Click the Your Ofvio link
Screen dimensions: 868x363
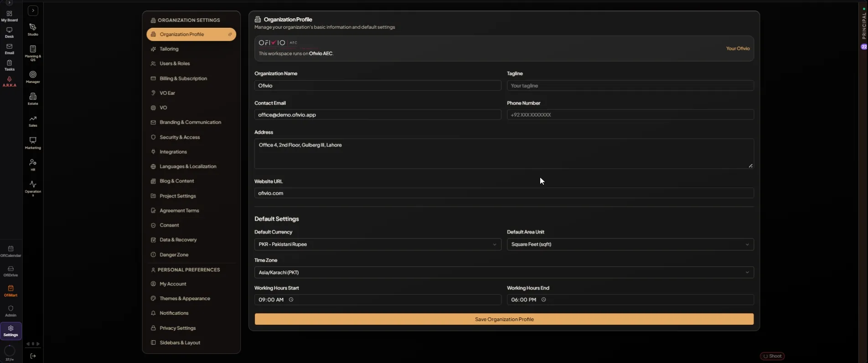[x=738, y=48]
